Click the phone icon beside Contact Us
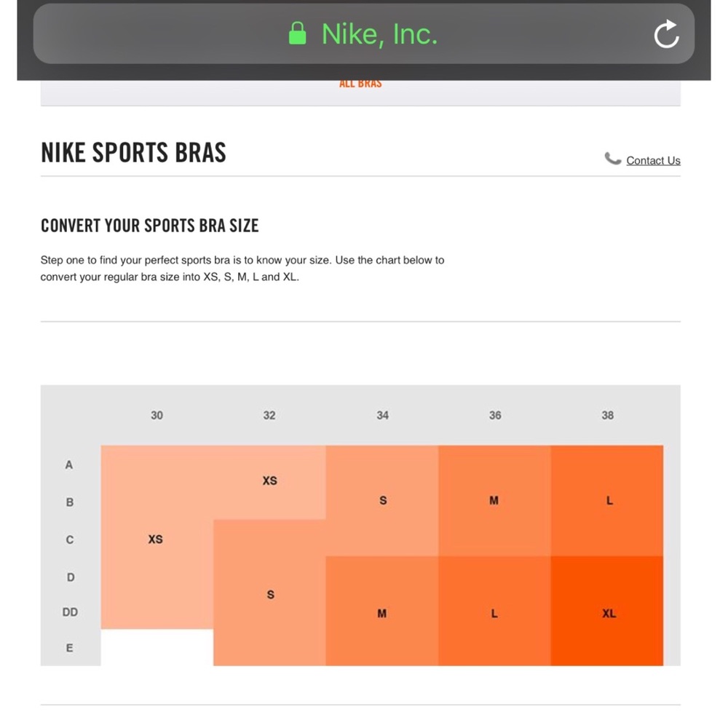This screenshot has height=728, width=728. pos(613,159)
